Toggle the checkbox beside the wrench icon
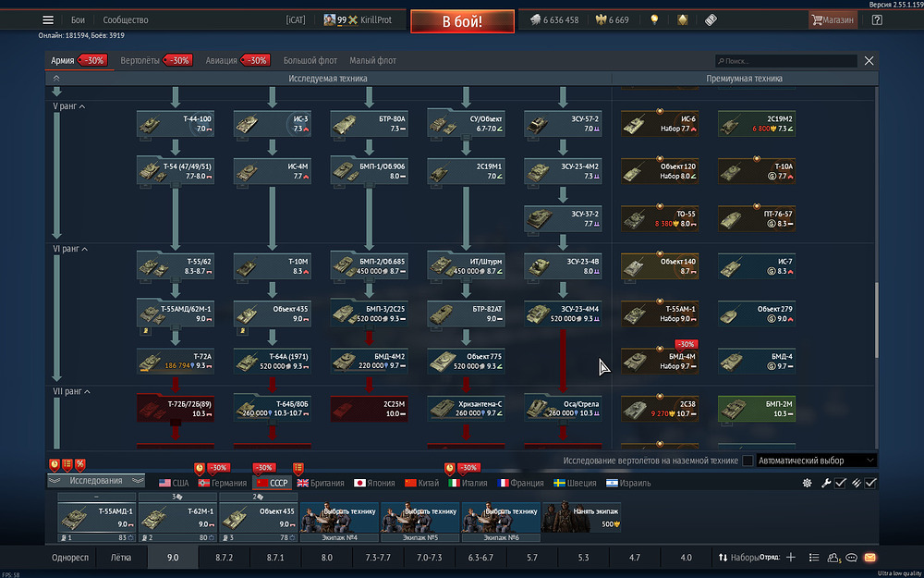The width and height of the screenshot is (924, 578). coord(840,483)
